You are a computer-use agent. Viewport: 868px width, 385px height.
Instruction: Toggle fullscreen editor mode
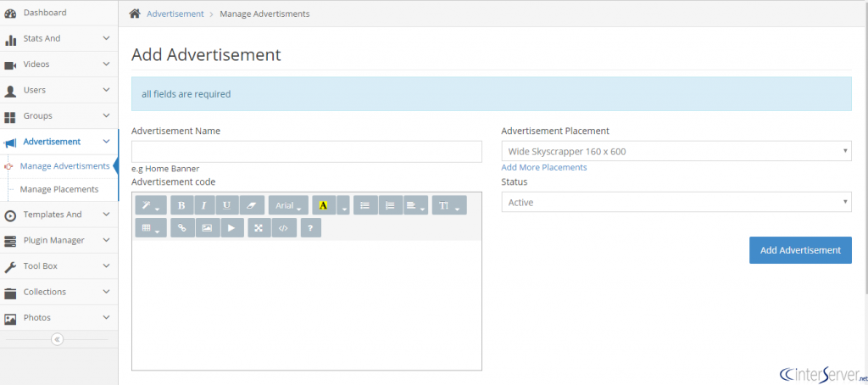(x=259, y=227)
